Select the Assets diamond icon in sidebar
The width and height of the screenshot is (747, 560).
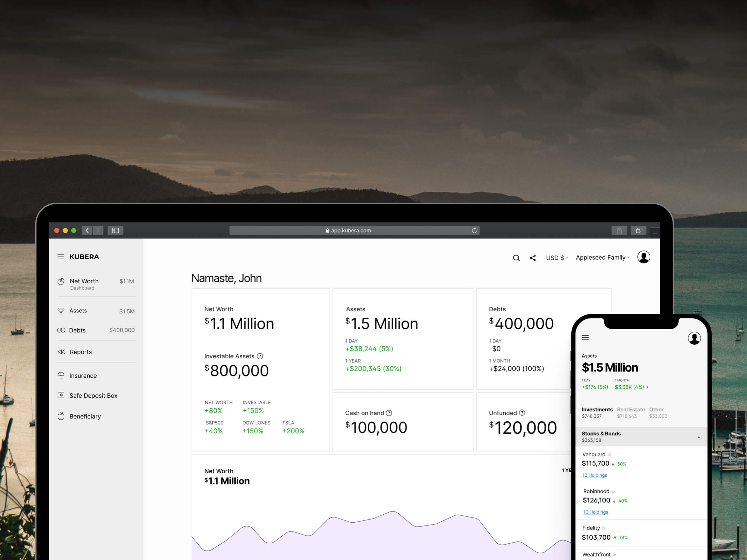coord(61,310)
